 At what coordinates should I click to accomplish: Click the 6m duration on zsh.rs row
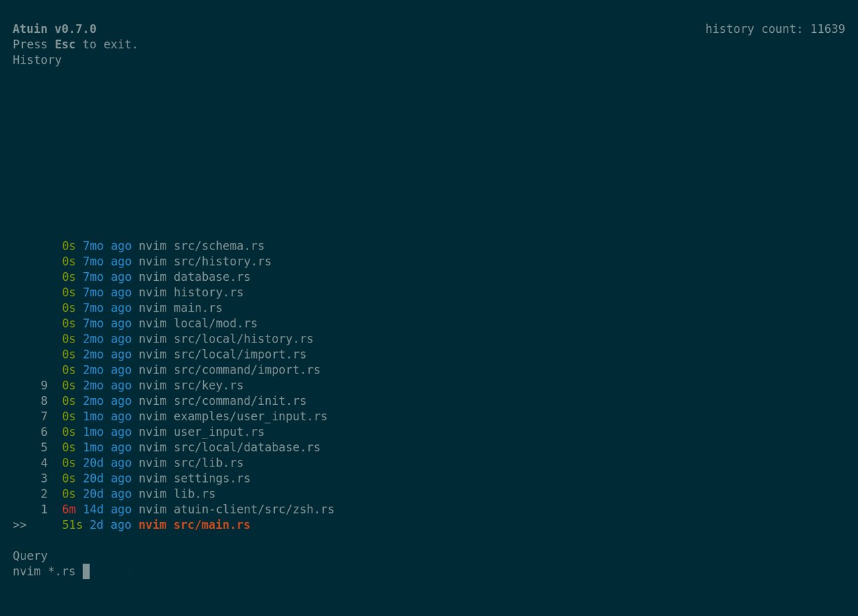point(69,509)
